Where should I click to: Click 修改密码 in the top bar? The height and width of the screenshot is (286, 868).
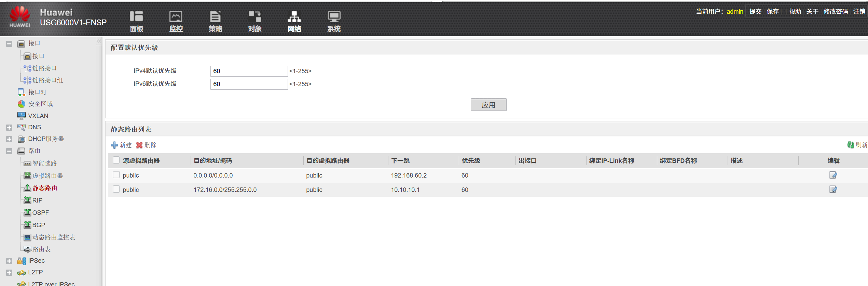(836, 12)
